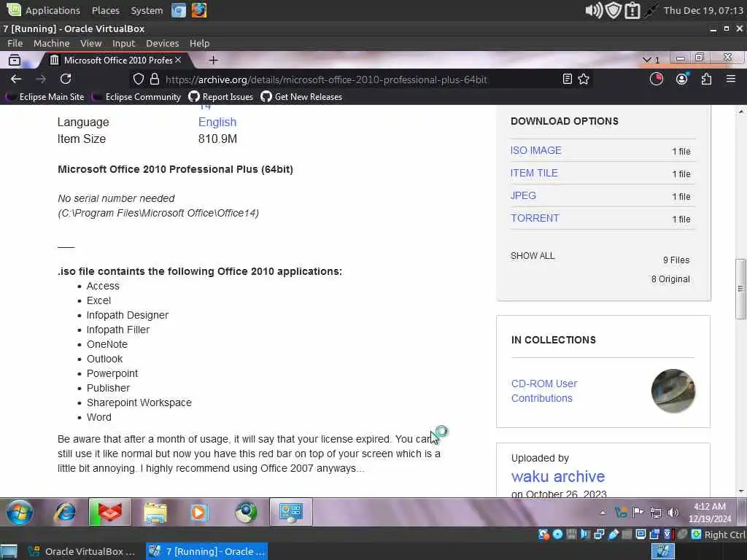
Task: Open Get New Releases bookmark
Action: pyautogui.click(x=301, y=97)
